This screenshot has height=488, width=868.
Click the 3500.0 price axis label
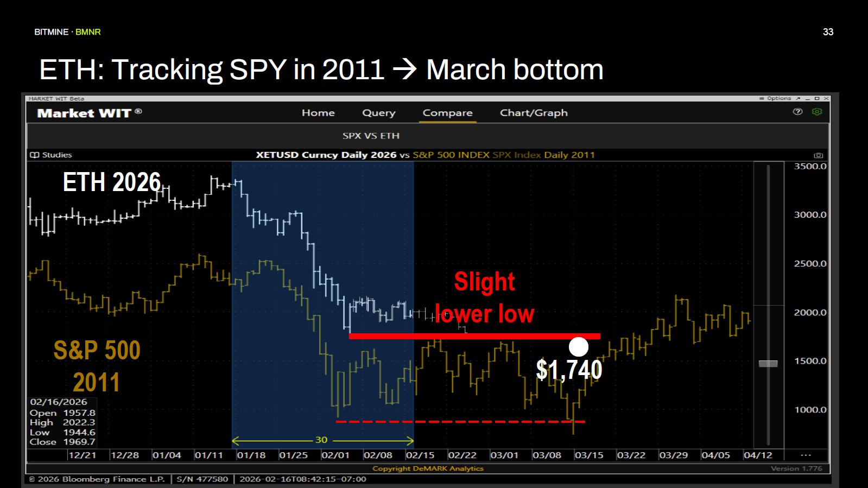[810, 166]
